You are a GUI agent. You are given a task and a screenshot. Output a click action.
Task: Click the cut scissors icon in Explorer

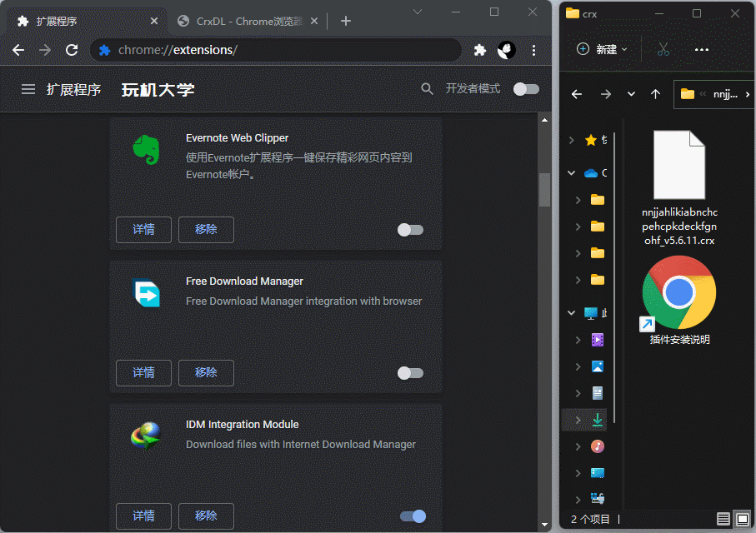point(663,49)
